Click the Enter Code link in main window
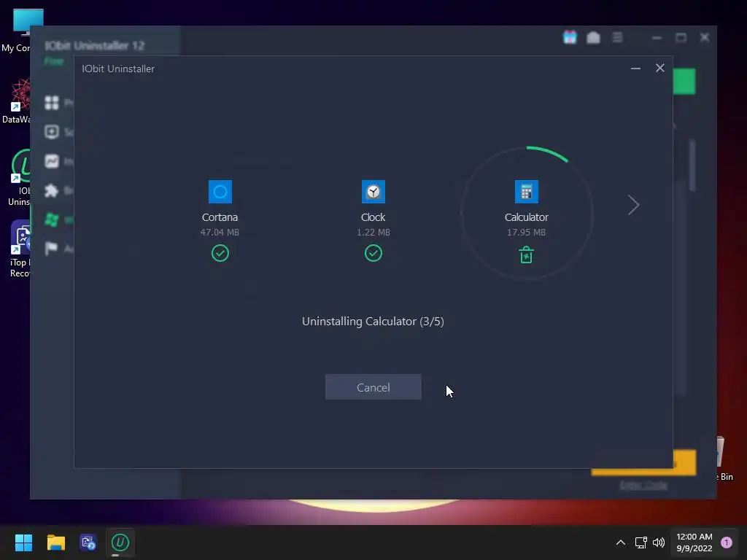Image resolution: width=747 pixels, height=560 pixels. [x=643, y=485]
